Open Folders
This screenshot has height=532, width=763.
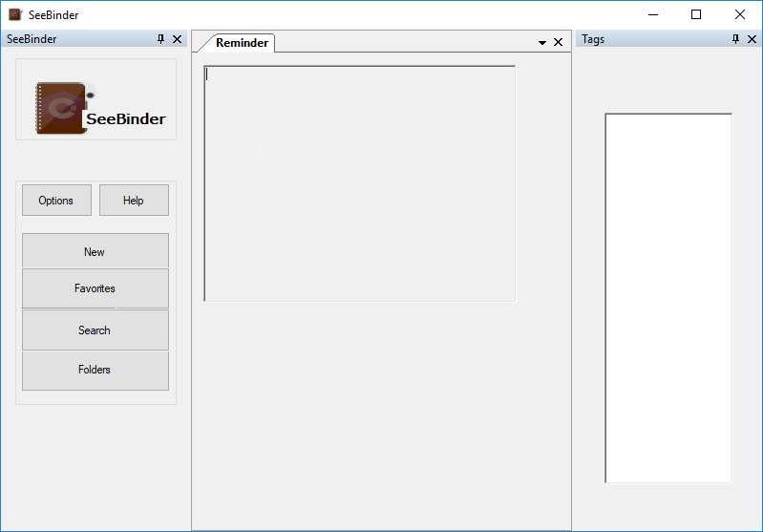click(95, 370)
